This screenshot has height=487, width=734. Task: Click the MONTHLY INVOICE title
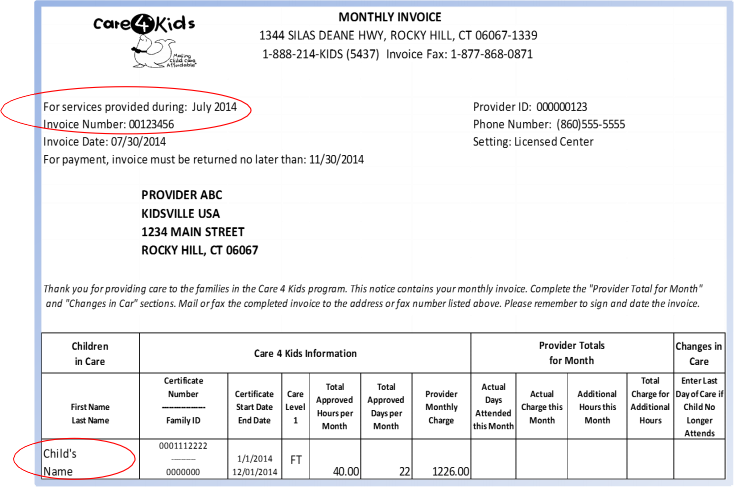pyautogui.click(x=390, y=17)
